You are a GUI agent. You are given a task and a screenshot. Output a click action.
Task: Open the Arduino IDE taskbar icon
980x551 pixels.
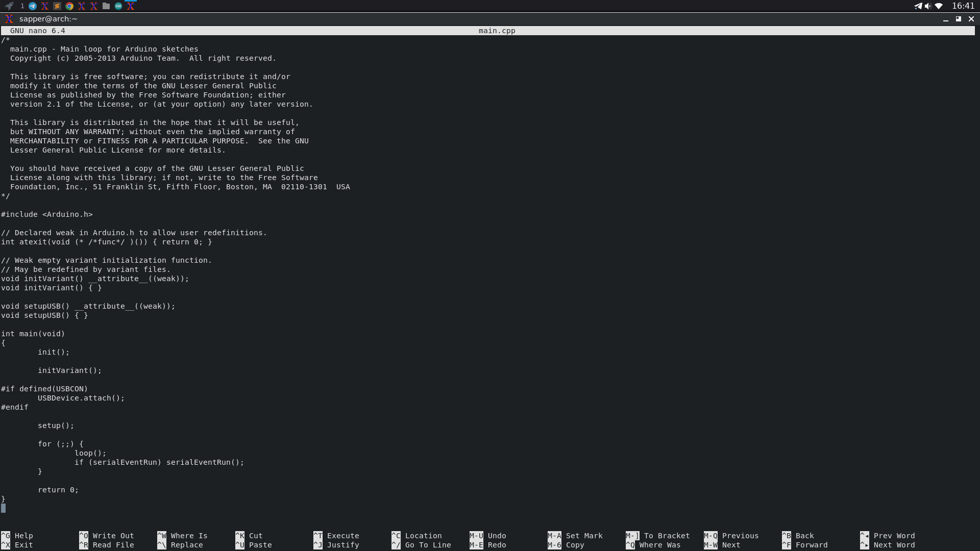118,6
